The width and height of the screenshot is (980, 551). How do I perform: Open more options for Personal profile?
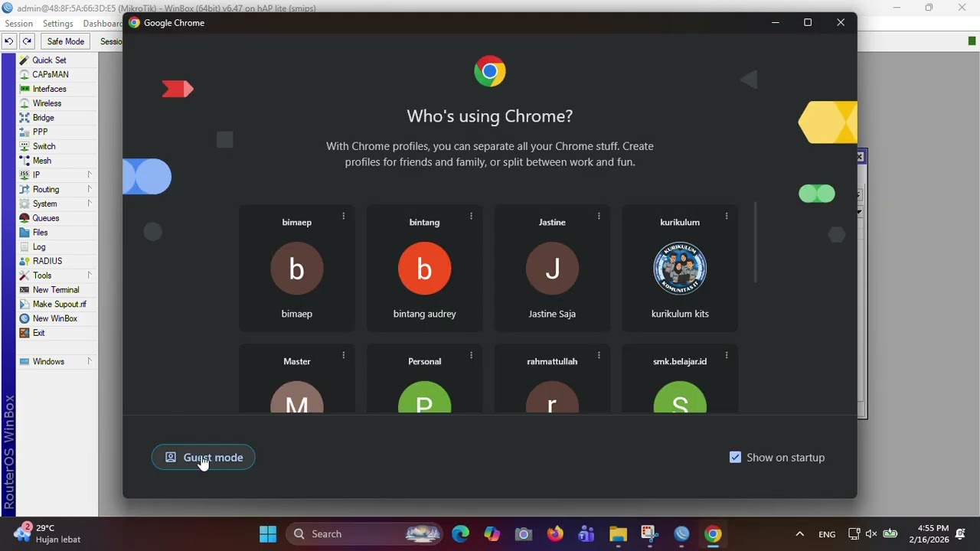471,355
